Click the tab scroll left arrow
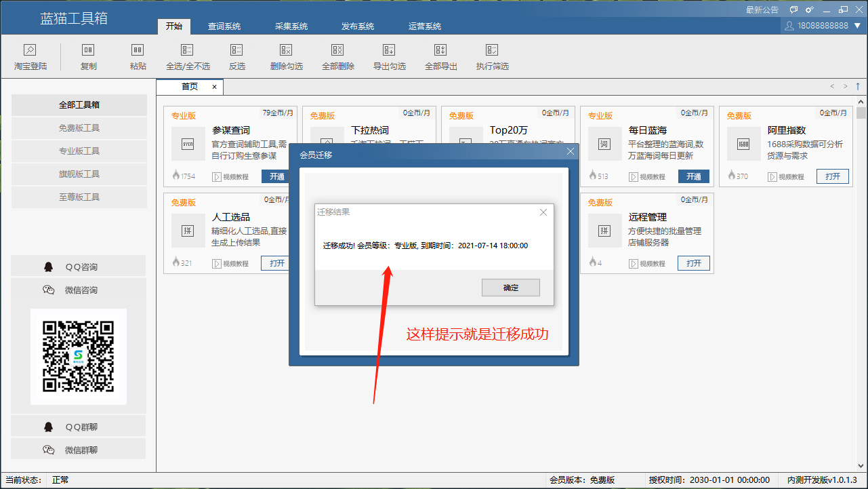868x489 pixels. (832, 86)
